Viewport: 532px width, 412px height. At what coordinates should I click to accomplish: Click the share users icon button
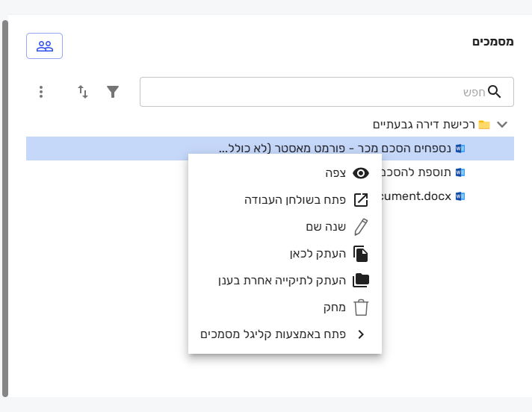point(44,46)
